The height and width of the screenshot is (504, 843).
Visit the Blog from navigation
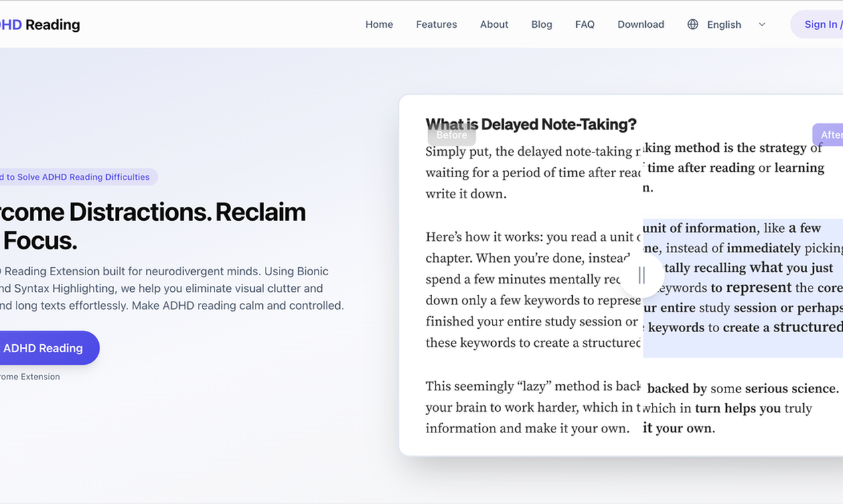(542, 25)
